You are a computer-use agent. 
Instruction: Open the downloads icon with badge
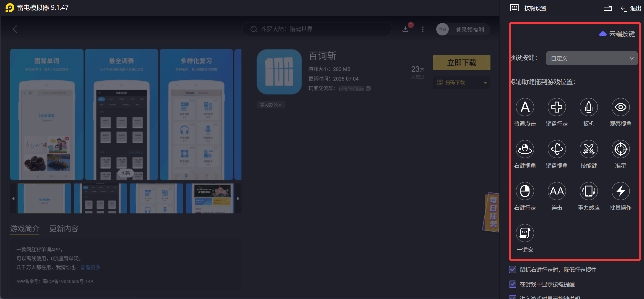[x=405, y=29]
